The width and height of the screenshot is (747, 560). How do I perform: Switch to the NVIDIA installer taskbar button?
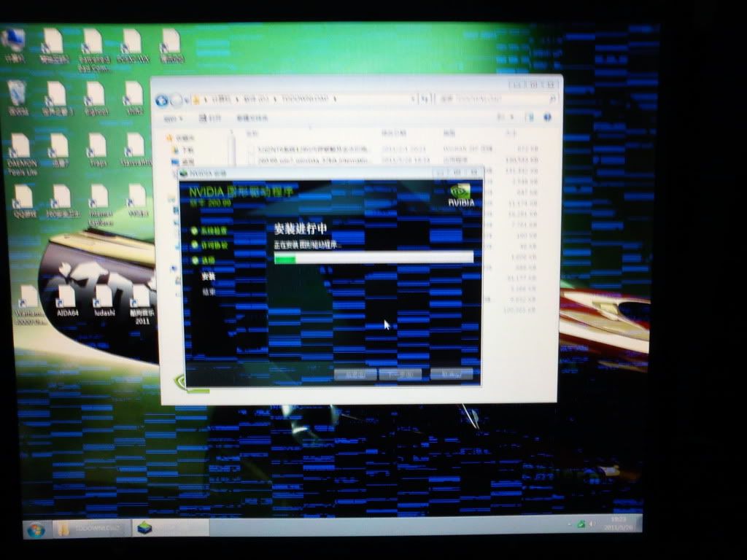(170, 528)
